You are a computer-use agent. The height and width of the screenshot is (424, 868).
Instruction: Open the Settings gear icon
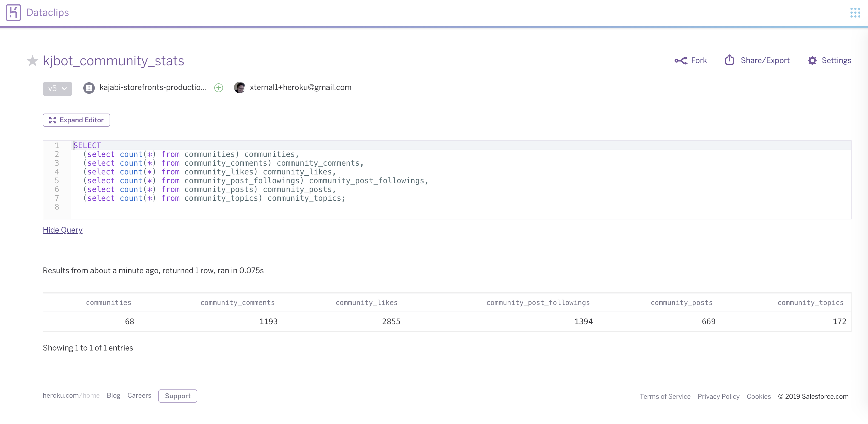pyautogui.click(x=812, y=60)
